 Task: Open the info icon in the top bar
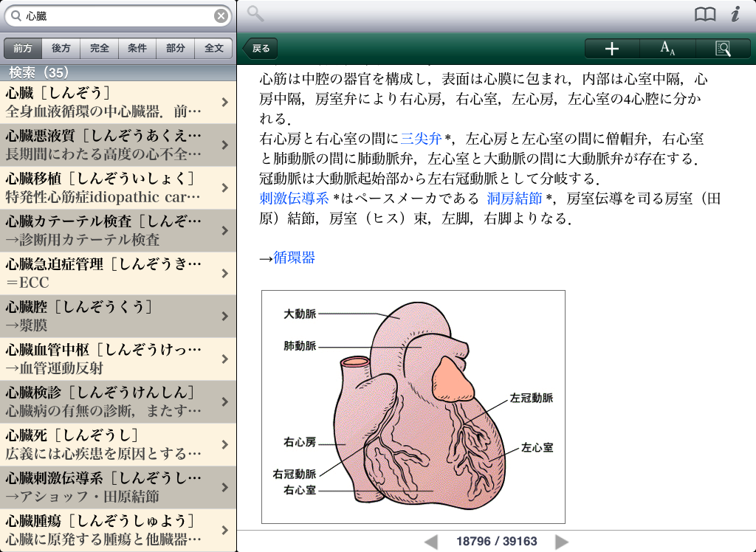click(x=735, y=14)
